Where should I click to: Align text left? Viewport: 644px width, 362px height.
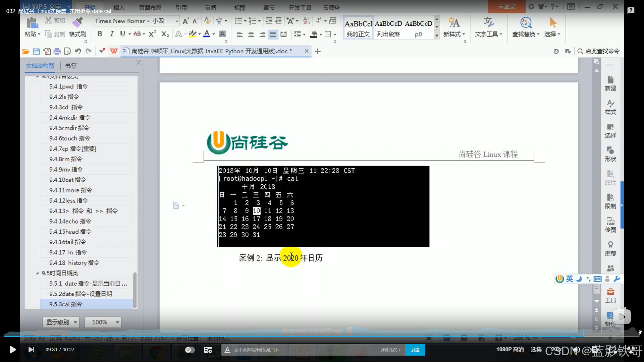pyautogui.click(x=239, y=34)
